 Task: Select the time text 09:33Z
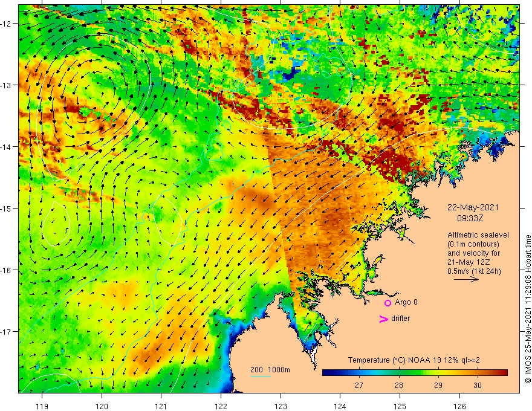coord(470,218)
